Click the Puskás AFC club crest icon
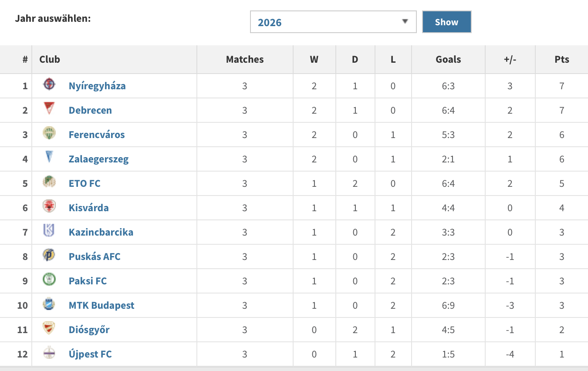 point(49,255)
